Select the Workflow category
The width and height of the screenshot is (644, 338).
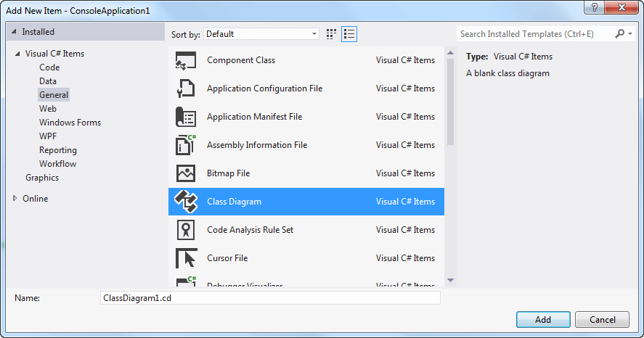pyautogui.click(x=57, y=164)
